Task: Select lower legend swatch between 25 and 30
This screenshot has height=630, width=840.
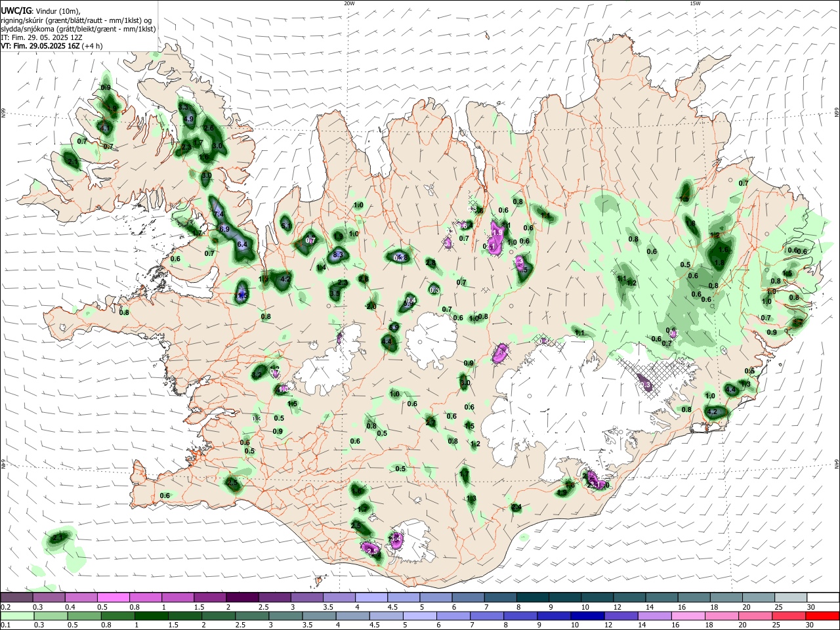Action: coord(791,616)
